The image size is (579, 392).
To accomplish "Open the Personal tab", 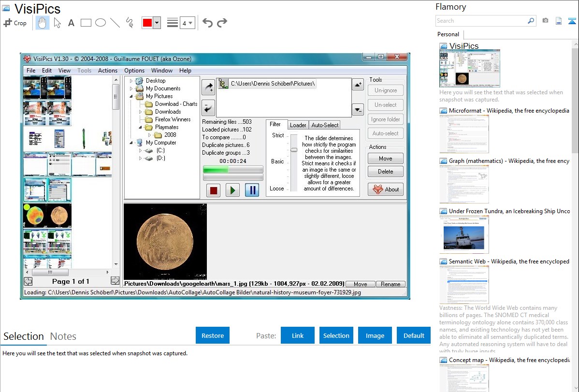I will point(448,34).
